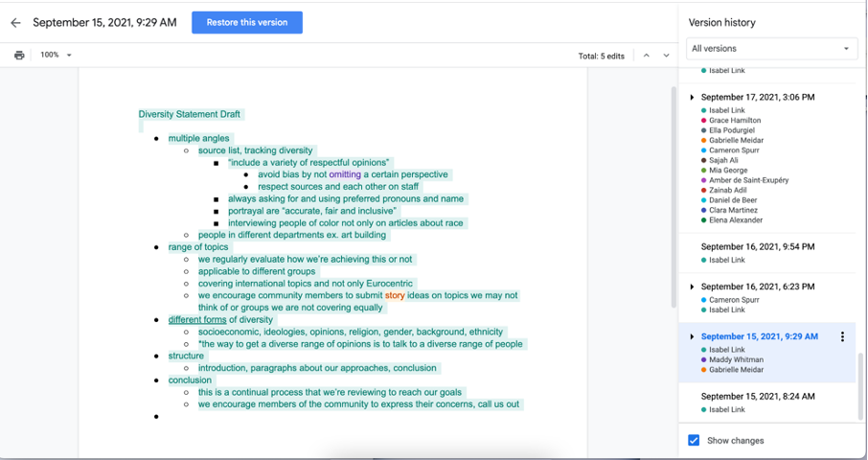868x460 pixels.
Task: Click the interviewing people of color line
Action: (x=346, y=223)
